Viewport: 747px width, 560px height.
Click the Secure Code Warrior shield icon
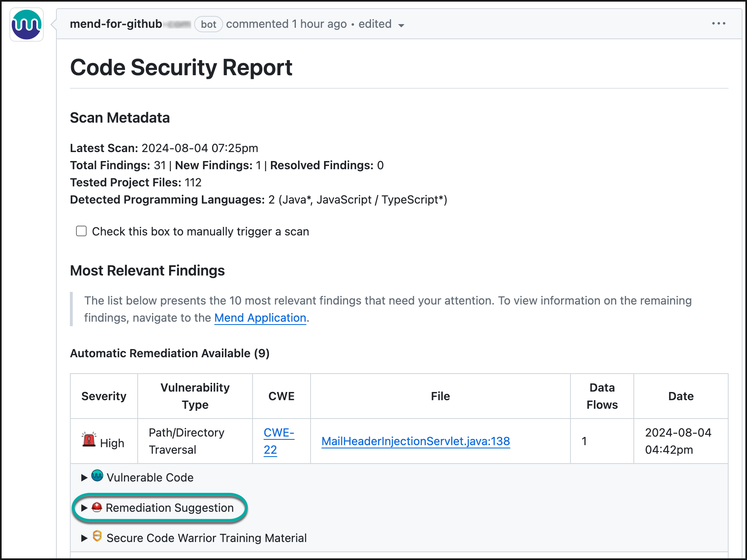click(x=97, y=536)
